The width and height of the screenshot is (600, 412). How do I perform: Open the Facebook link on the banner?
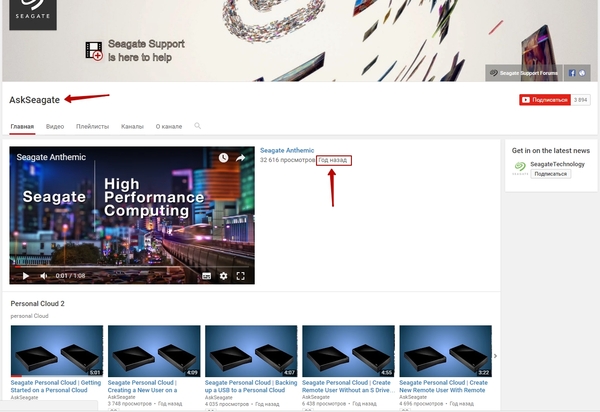click(x=573, y=73)
